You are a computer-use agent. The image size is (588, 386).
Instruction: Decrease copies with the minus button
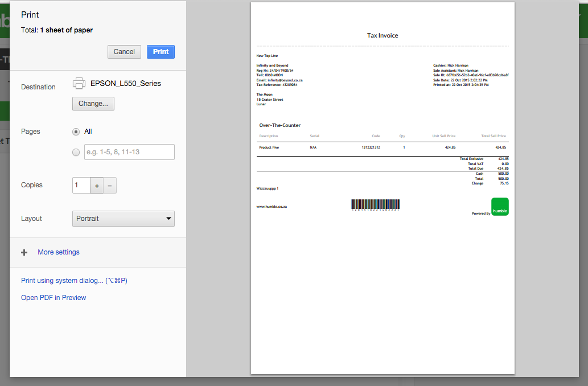pos(110,185)
